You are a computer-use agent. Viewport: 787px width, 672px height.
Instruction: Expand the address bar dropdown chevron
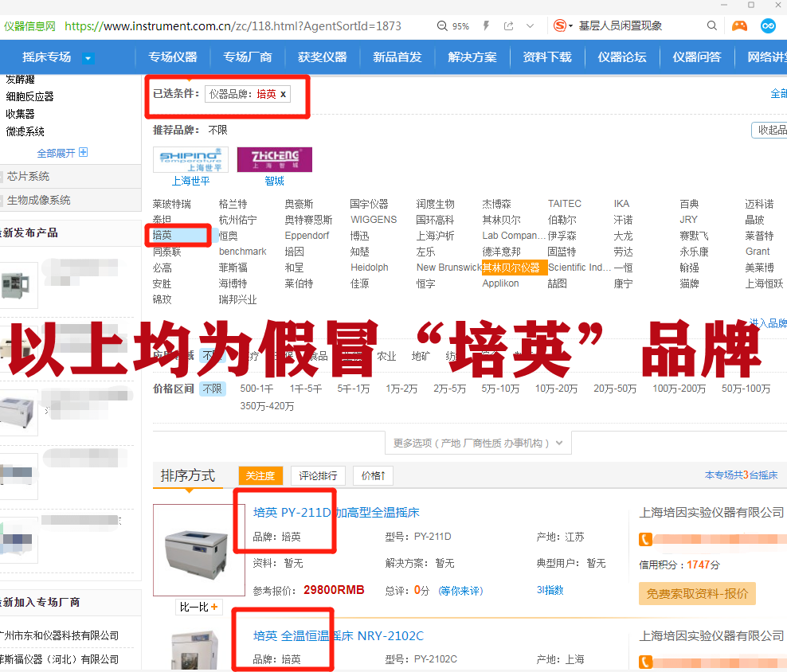click(x=530, y=25)
